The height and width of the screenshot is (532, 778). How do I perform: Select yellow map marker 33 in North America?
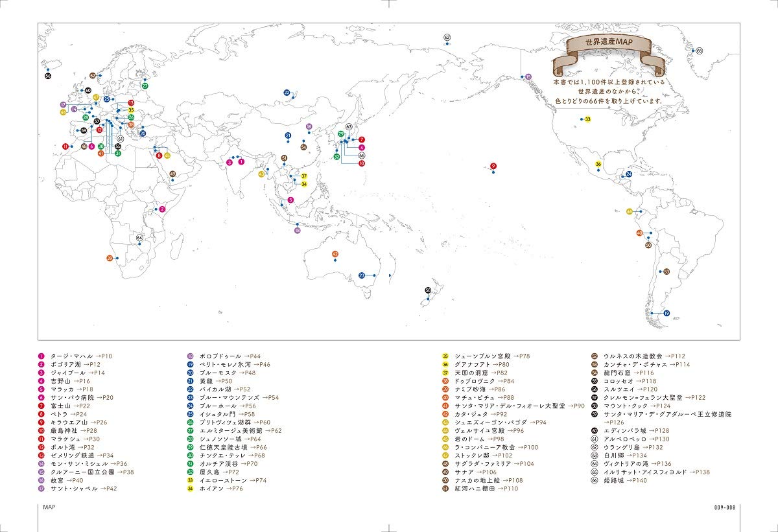587,119
